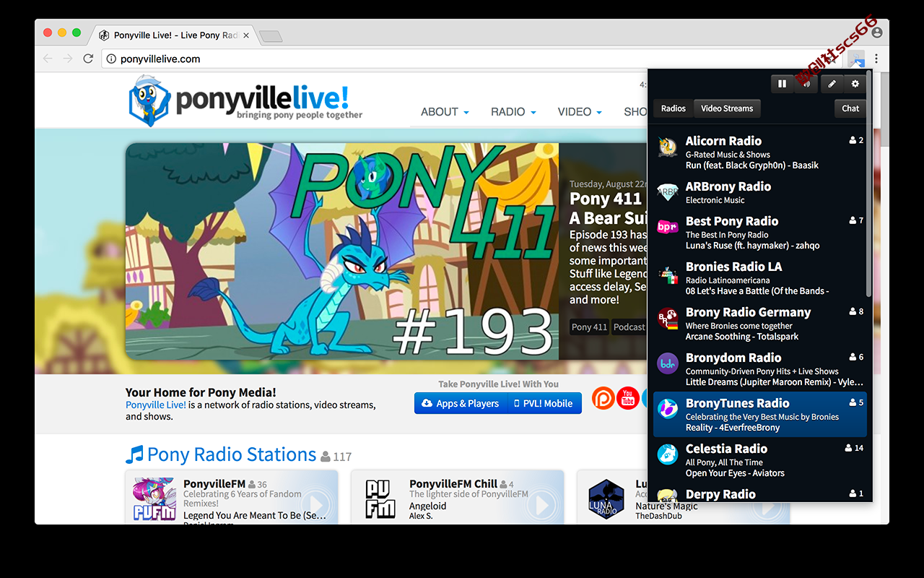Open the popup settings gear
This screenshot has height=578, width=924.
click(855, 84)
